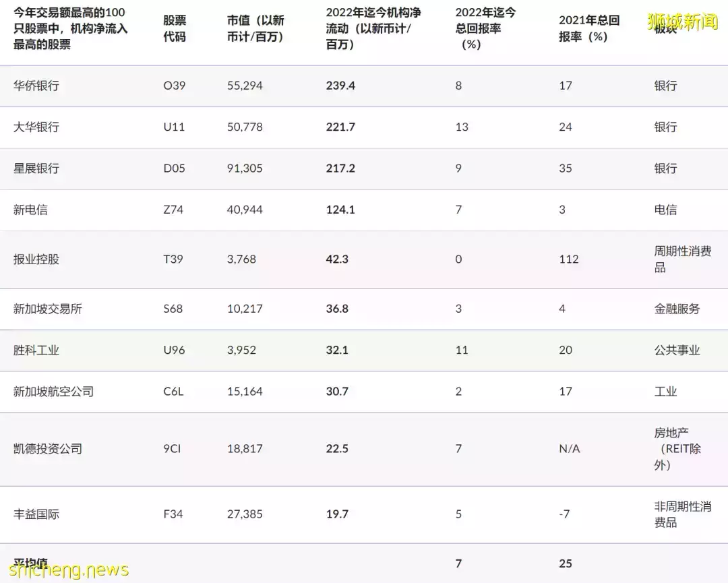Click the 股票代码 column header
This screenshot has height=583, width=728.
pos(175,28)
